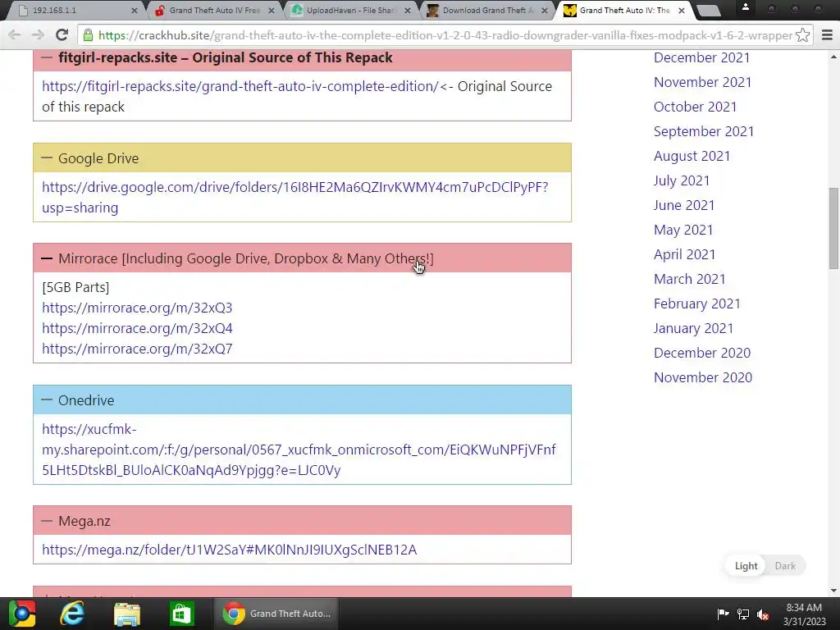Open the Chrome hamburger menu
The image size is (840, 630).
[827, 35]
